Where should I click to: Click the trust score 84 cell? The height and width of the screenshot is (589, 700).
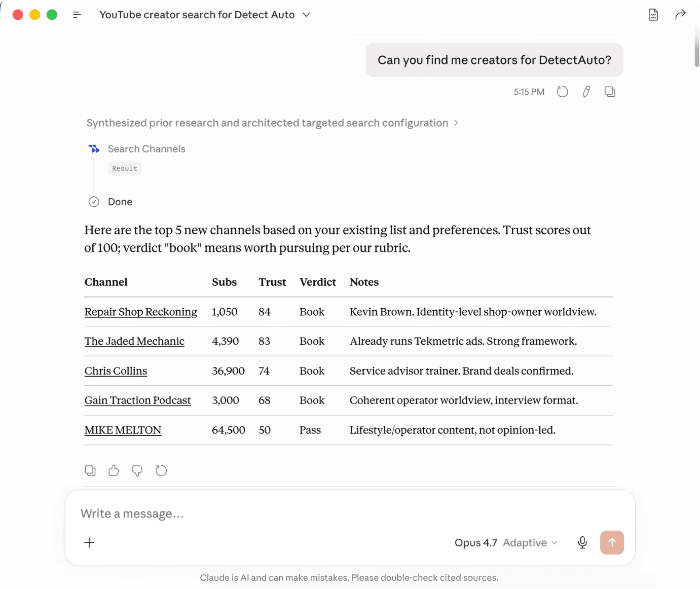265,312
